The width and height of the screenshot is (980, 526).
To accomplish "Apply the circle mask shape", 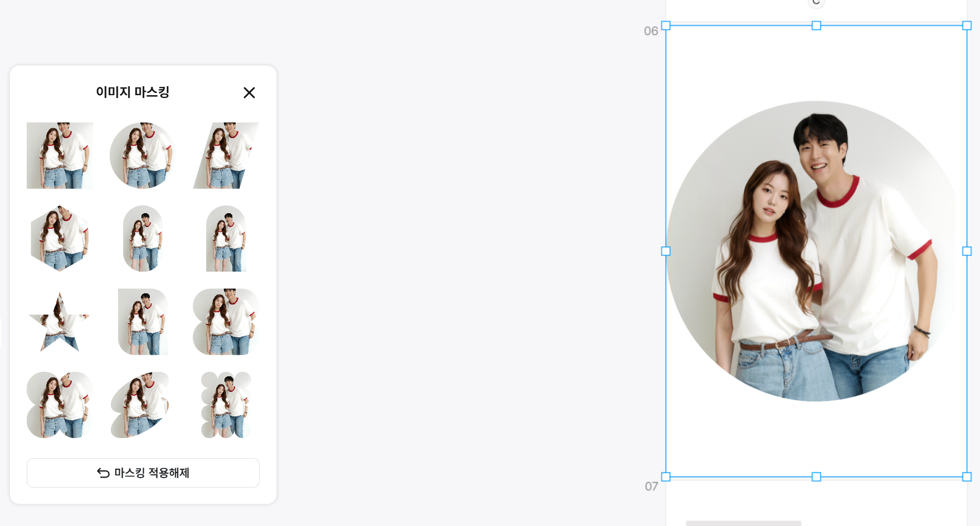I will [x=143, y=155].
